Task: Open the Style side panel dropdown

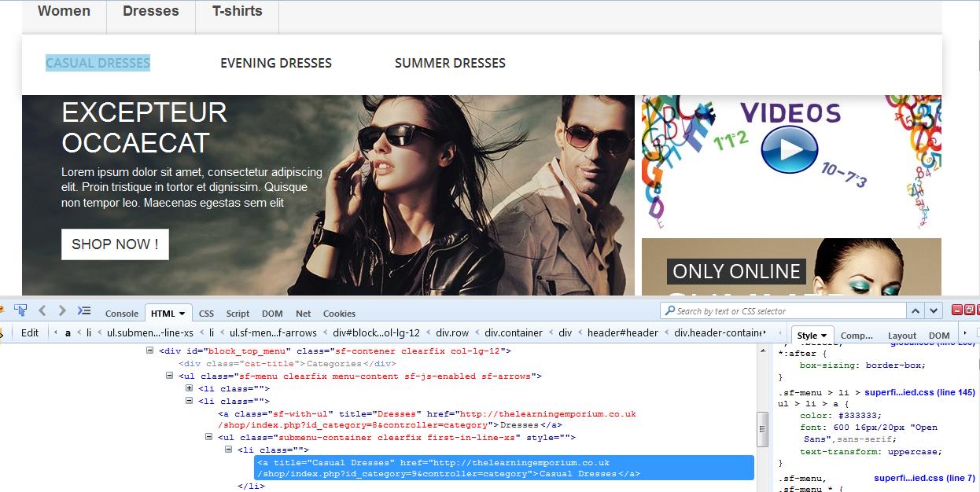Action: (x=823, y=336)
